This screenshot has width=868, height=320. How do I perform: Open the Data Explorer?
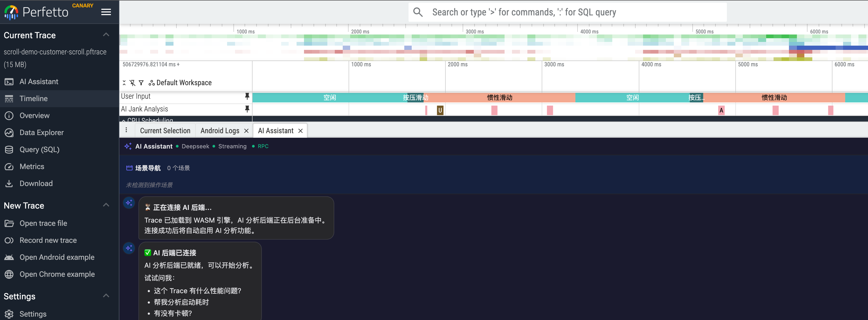tap(41, 132)
